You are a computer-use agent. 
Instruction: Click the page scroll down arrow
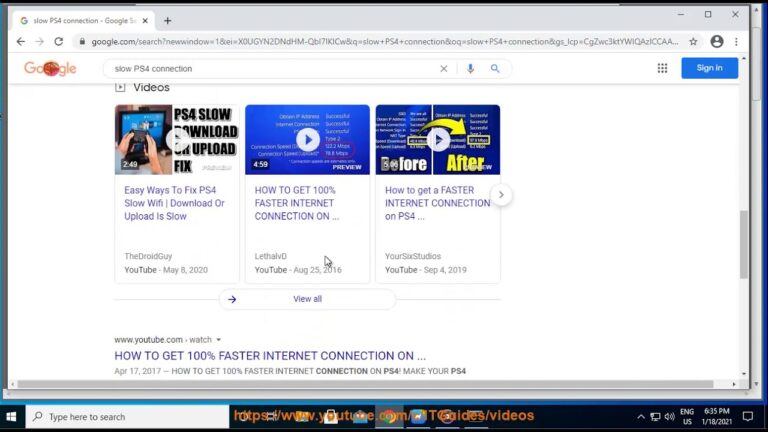pyautogui.click(x=744, y=374)
